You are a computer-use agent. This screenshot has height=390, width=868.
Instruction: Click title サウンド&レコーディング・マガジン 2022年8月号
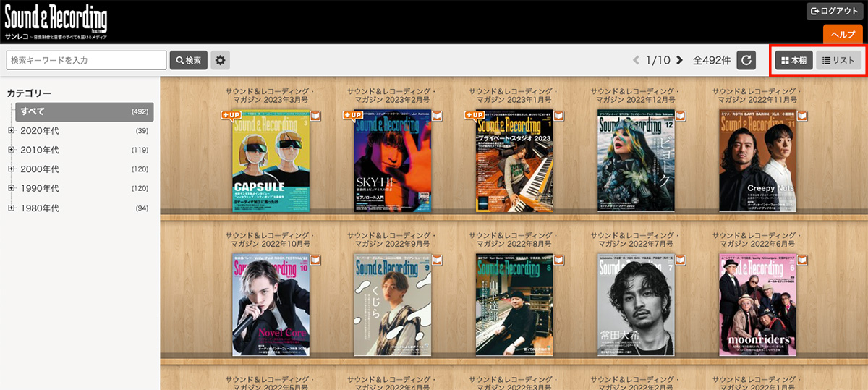click(514, 240)
